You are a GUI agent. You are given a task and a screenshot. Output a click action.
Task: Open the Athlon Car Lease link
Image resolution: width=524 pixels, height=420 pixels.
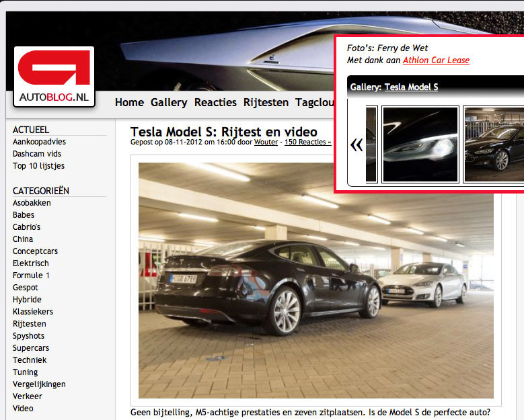coord(436,60)
